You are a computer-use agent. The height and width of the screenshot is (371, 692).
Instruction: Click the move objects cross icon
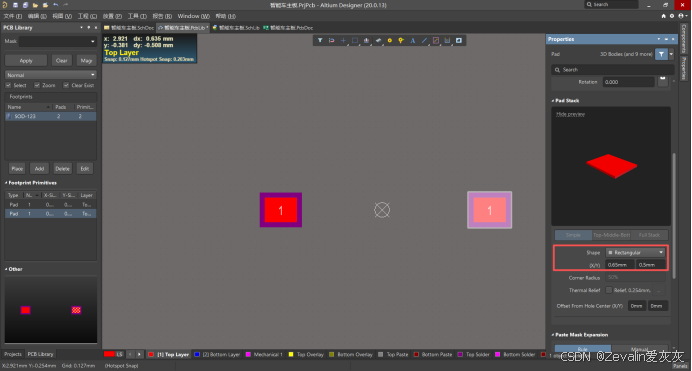(x=343, y=40)
